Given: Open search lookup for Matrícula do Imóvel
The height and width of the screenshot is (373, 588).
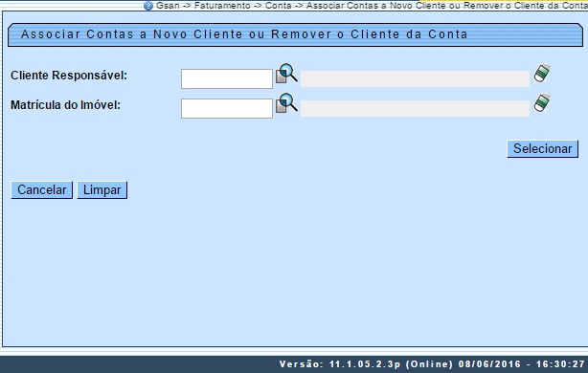Looking at the screenshot, I should click(286, 103).
